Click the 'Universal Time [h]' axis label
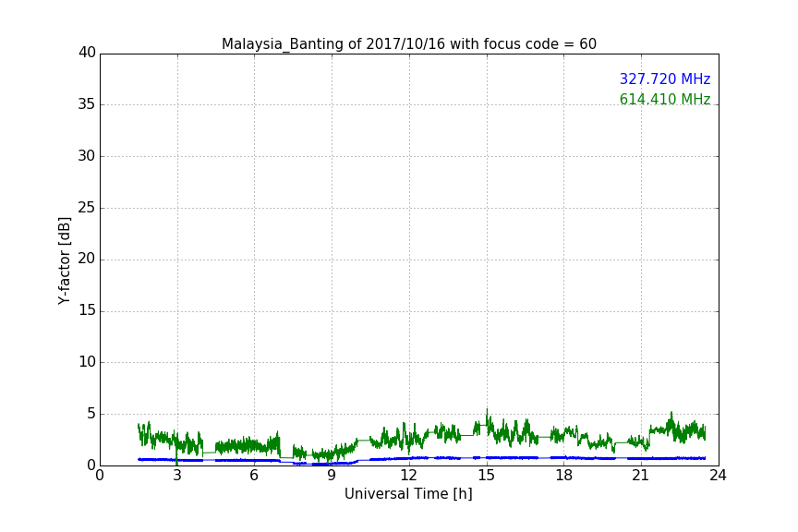Viewport: 798px width, 532px height. (408, 494)
